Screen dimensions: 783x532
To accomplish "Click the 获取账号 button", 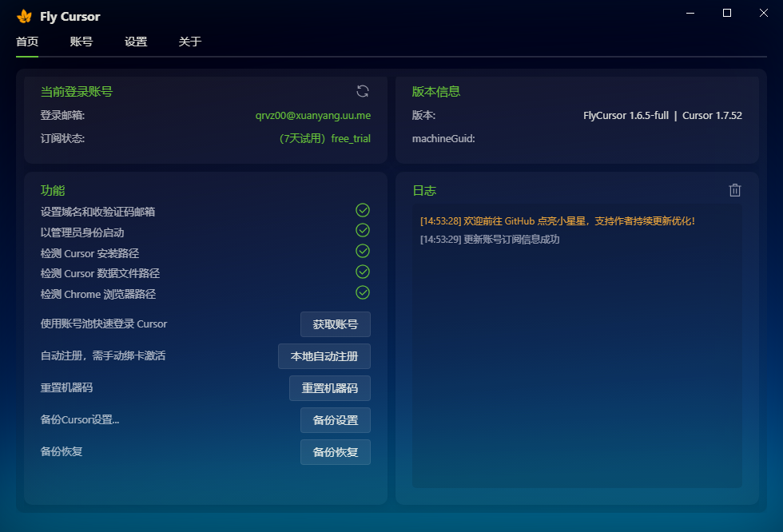I will point(336,324).
